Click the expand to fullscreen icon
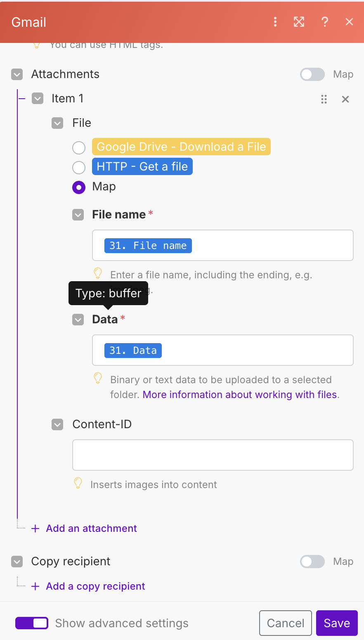Image resolution: width=364 pixels, height=640 pixels. (x=299, y=22)
